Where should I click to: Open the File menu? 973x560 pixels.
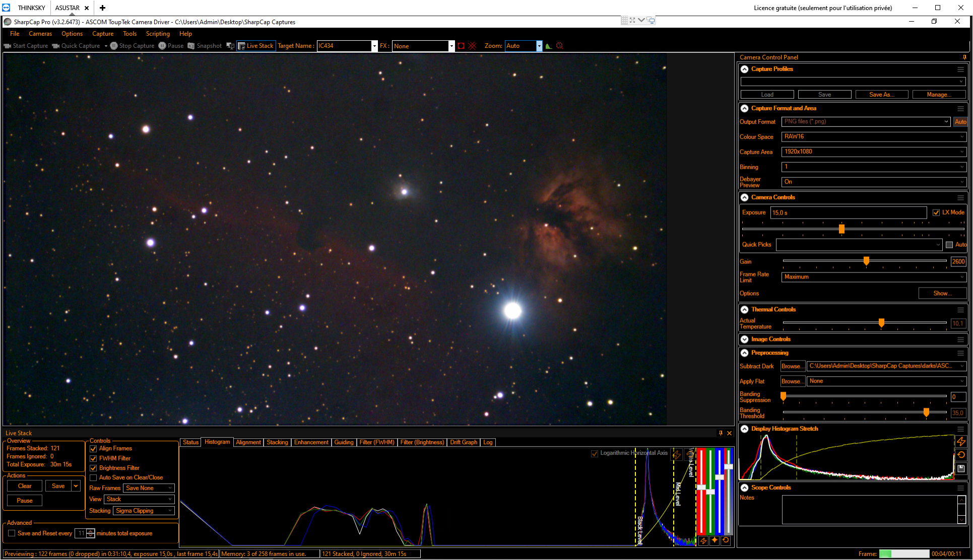15,34
